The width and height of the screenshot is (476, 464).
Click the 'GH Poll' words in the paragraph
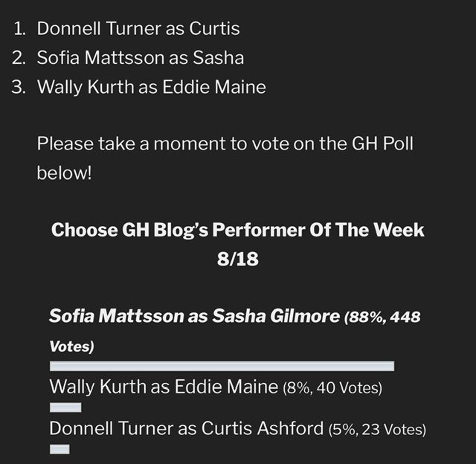pyautogui.click(x=382, y=144)
